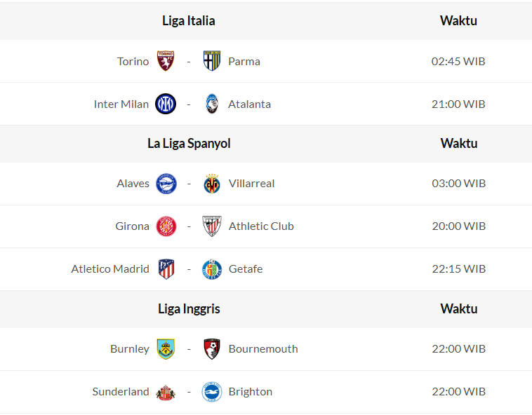532x415 pixels.
Task: Click the 21:00 WIB kickoff time
Action: pos(458,104)
